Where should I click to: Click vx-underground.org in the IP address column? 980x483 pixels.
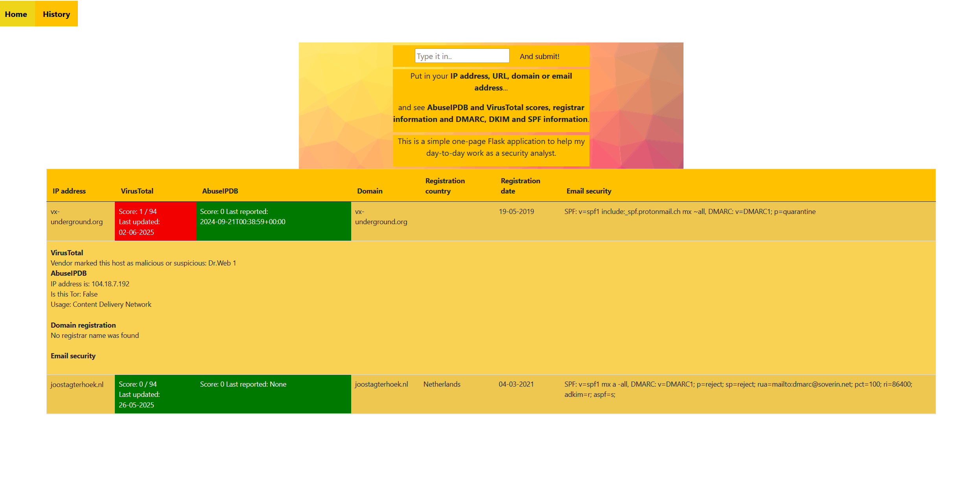[x=77, y=217]
